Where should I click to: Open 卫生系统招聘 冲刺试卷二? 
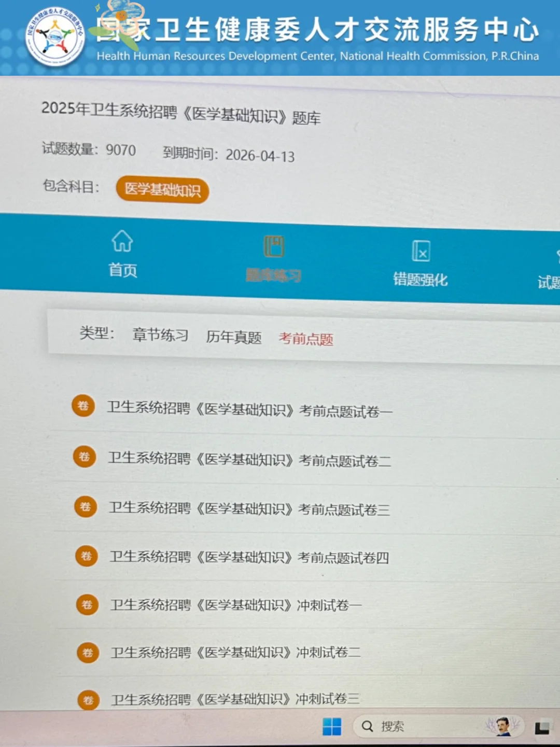point(236,652)
